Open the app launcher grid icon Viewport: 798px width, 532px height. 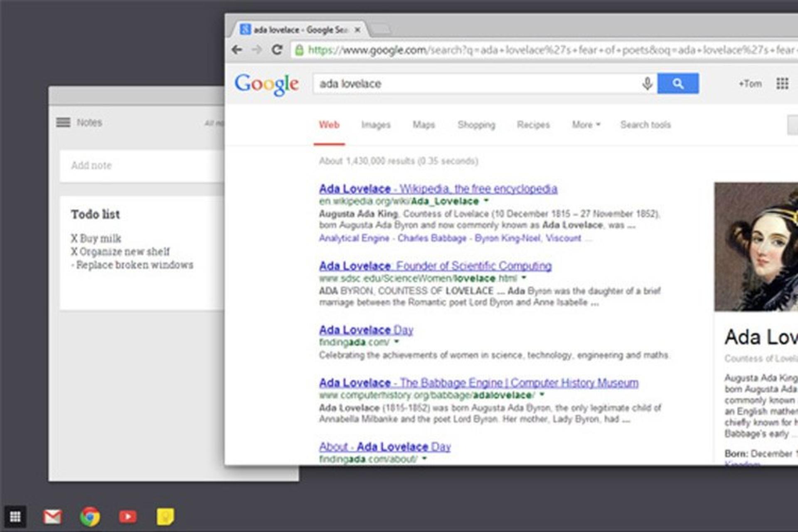[x=15, y=517]
